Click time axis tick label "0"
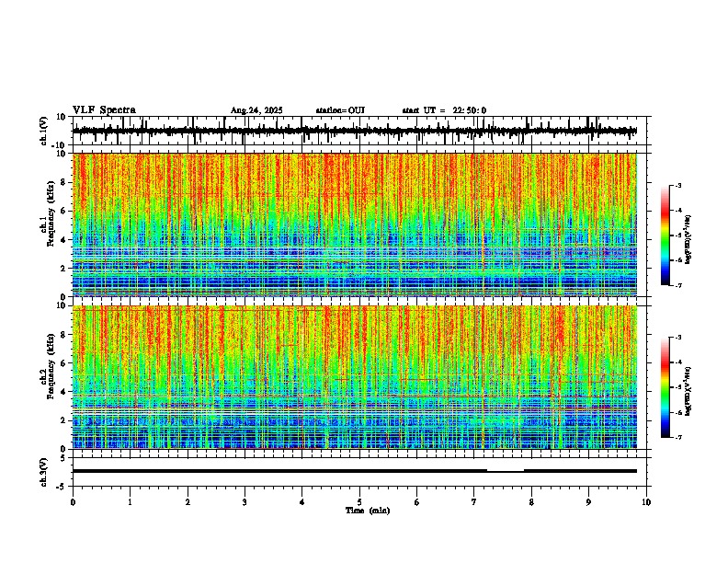Image resolution: width=728 pixels, height=563 pixels. coord(73,502)
